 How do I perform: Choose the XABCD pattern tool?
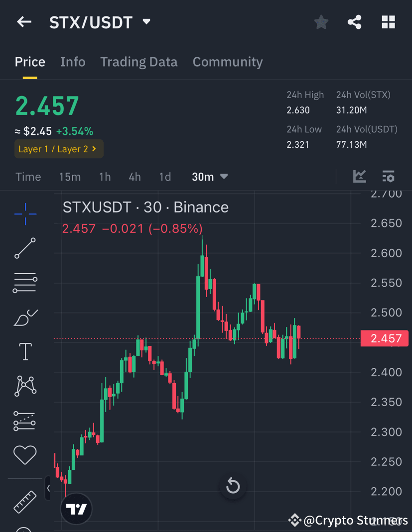pos(25,386)
